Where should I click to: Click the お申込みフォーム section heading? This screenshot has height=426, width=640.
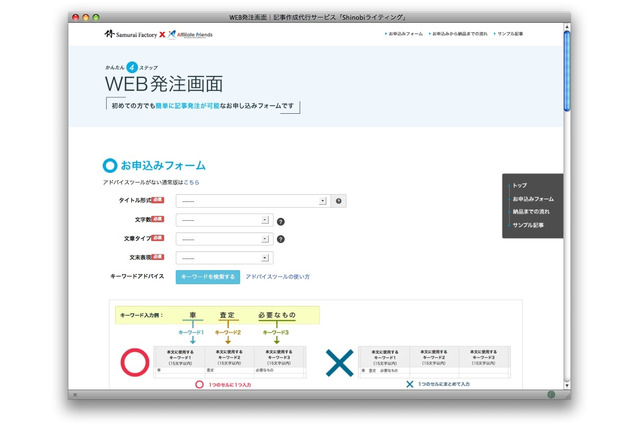click(163, 165)
